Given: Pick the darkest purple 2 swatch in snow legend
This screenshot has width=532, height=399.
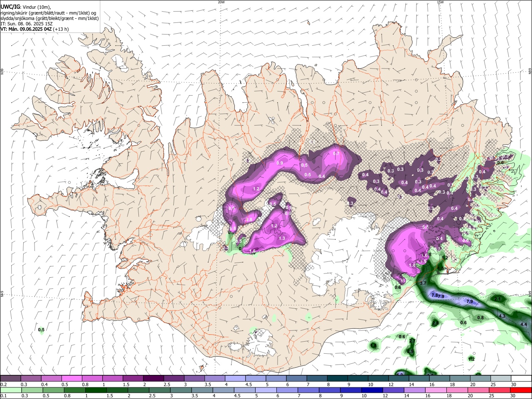Looking at the screenshot, I should point(153,378).
